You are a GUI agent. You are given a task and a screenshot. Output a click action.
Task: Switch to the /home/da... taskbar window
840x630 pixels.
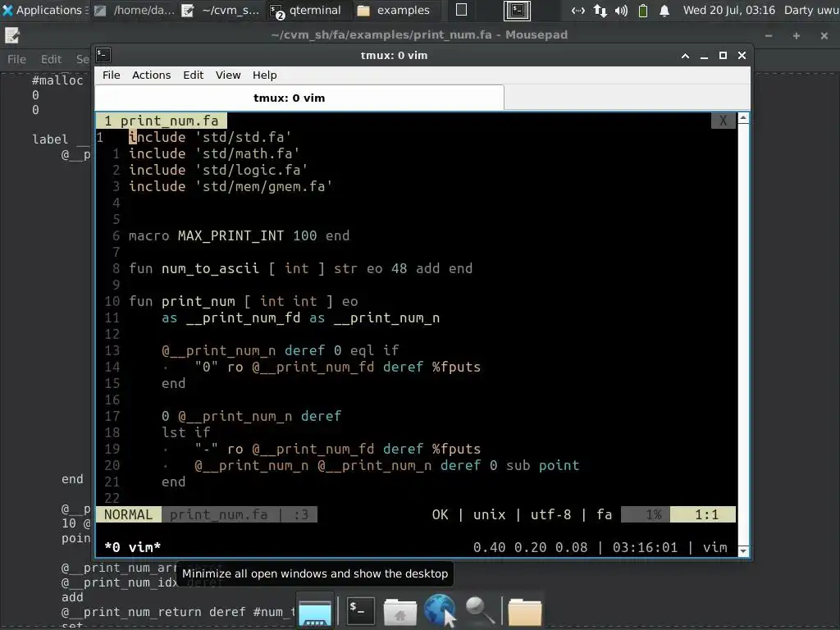tap(135, 10)
